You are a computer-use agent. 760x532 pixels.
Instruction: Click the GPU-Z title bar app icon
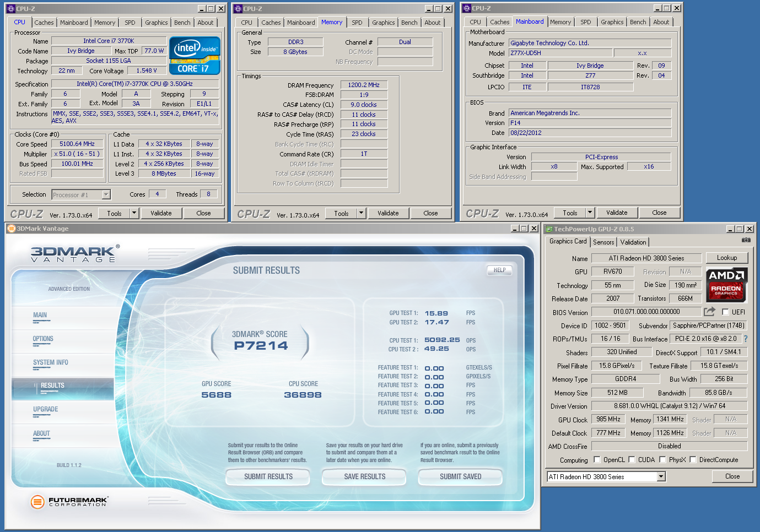coord(548,229)
